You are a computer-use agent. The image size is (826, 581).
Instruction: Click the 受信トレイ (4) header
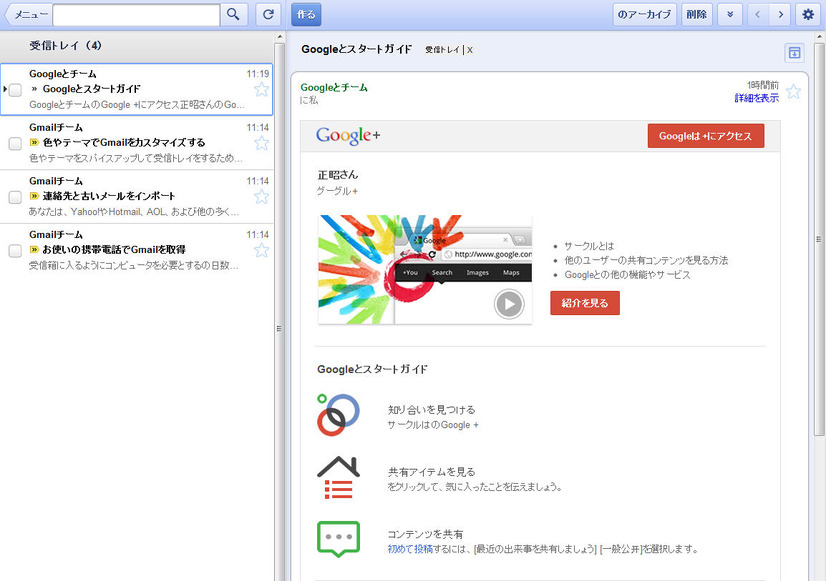pos(65,46)
